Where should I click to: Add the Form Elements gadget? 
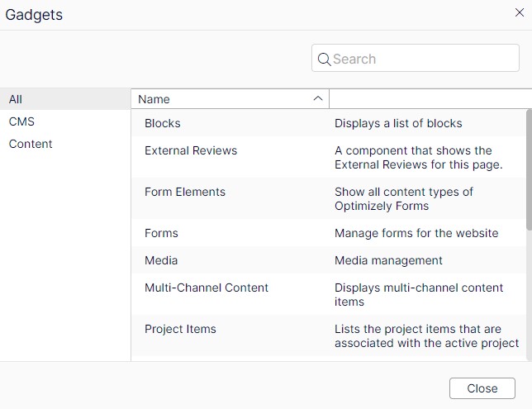point(185,192)
